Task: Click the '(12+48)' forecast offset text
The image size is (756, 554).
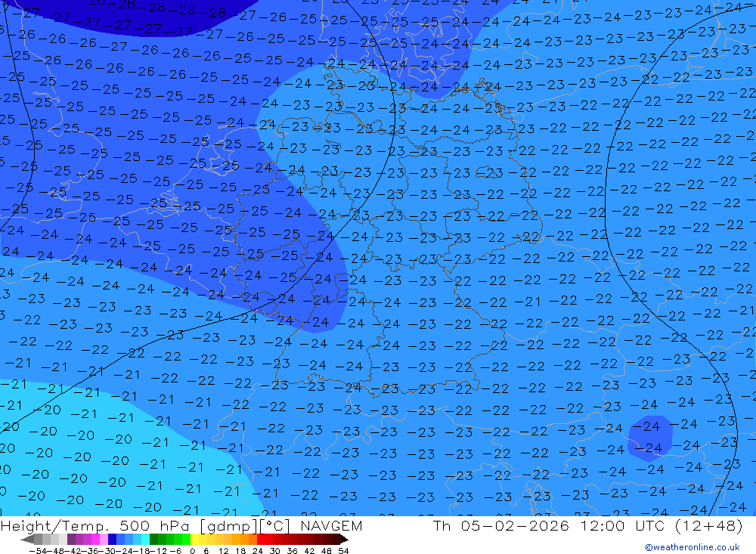Action: [x=709, y=526]
